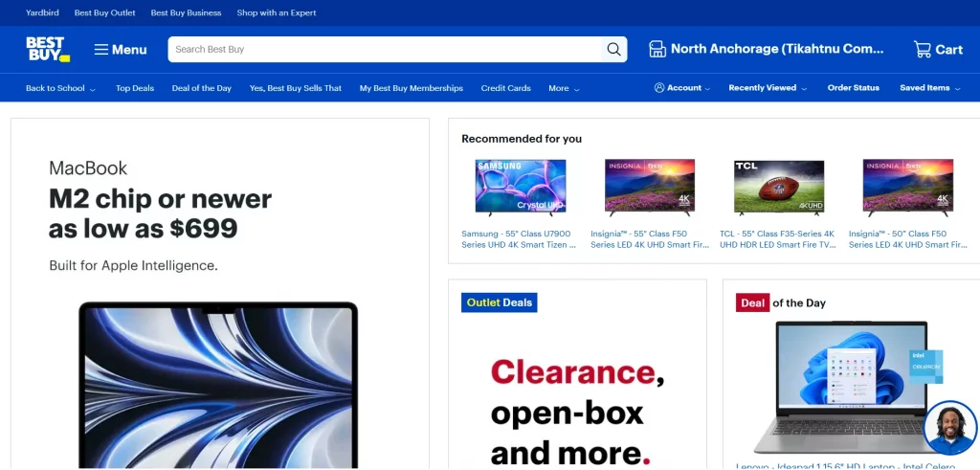Open Shop with an Expert
Screen dimensions: 980x470
click(x=277, y=12)
